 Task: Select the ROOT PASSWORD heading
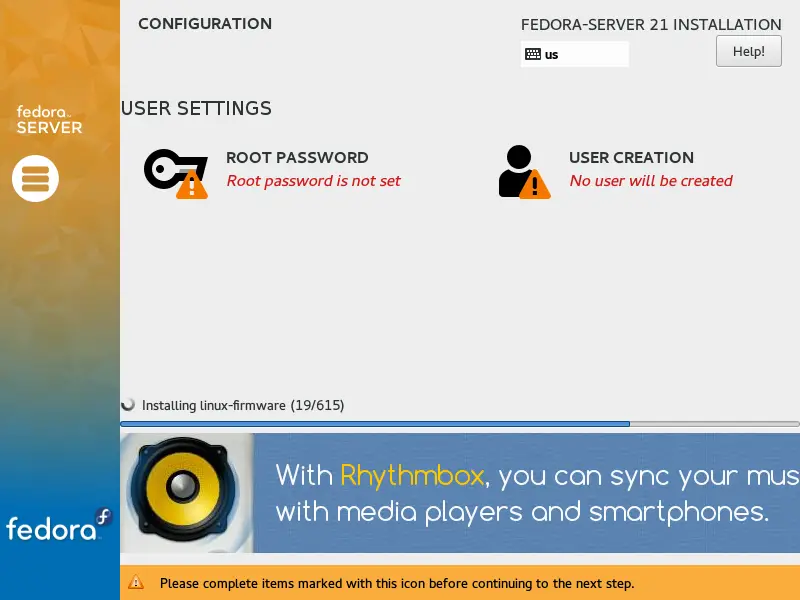pos(297,158)
